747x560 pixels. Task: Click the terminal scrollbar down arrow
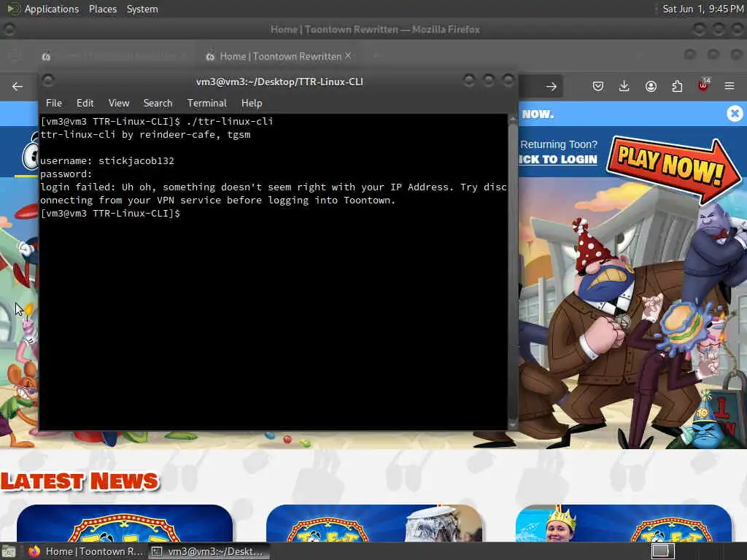pyautogui.click(x=513, y=425)
